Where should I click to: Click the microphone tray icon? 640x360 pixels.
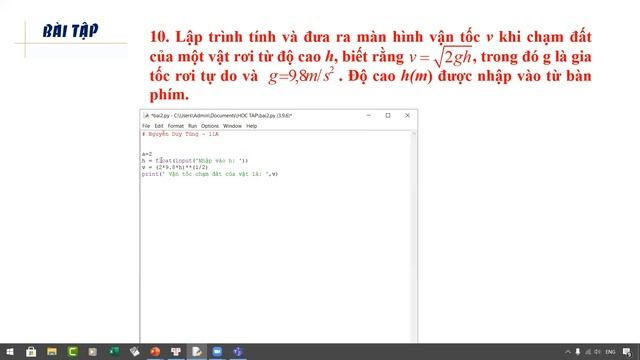point(578,351)
